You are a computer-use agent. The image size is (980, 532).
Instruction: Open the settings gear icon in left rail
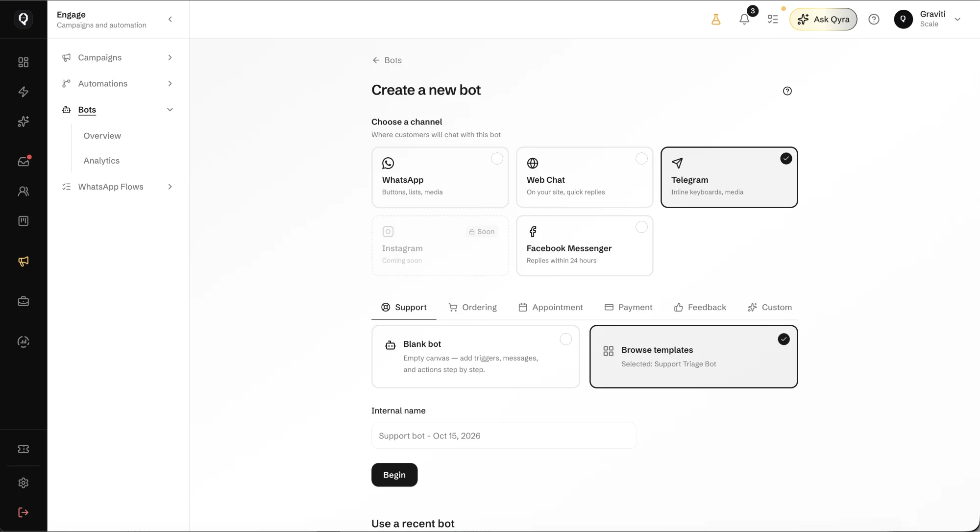(23, 483)
